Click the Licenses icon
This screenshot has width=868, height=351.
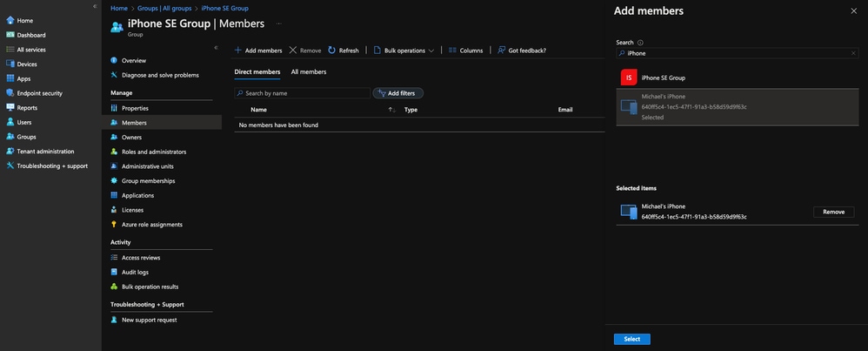(x=114, y=210)
